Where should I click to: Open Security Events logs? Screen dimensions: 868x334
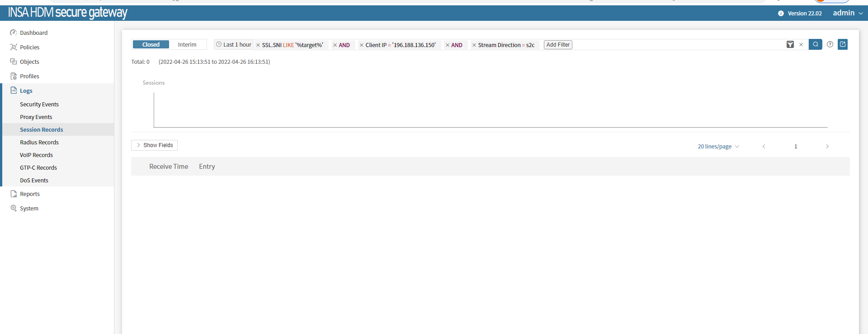coord(39,105)
